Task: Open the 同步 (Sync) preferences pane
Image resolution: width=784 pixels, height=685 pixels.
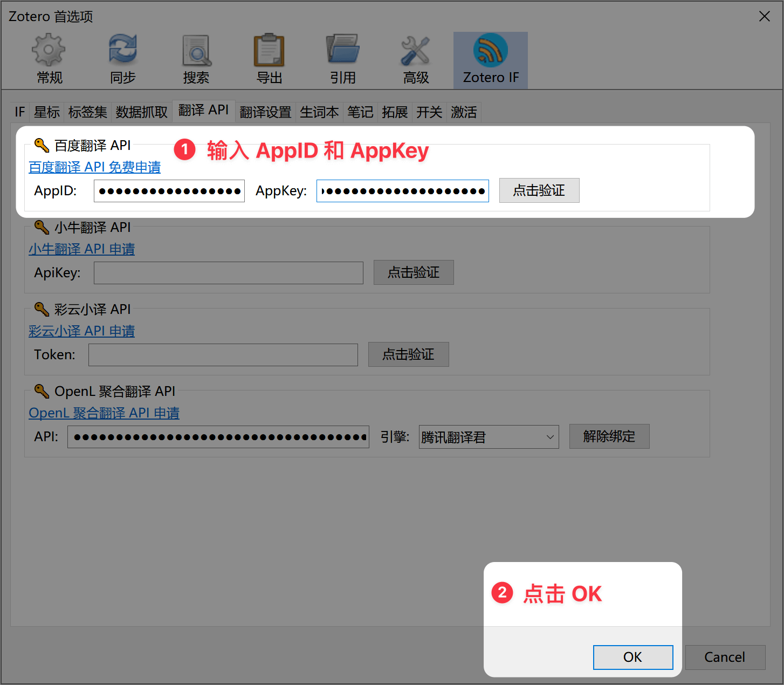Action: point(122,59)
